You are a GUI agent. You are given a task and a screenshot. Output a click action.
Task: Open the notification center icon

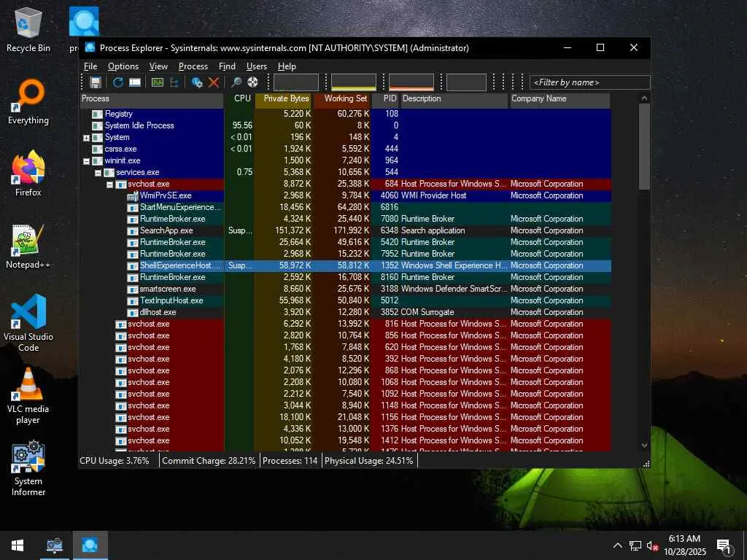point(724,545)
